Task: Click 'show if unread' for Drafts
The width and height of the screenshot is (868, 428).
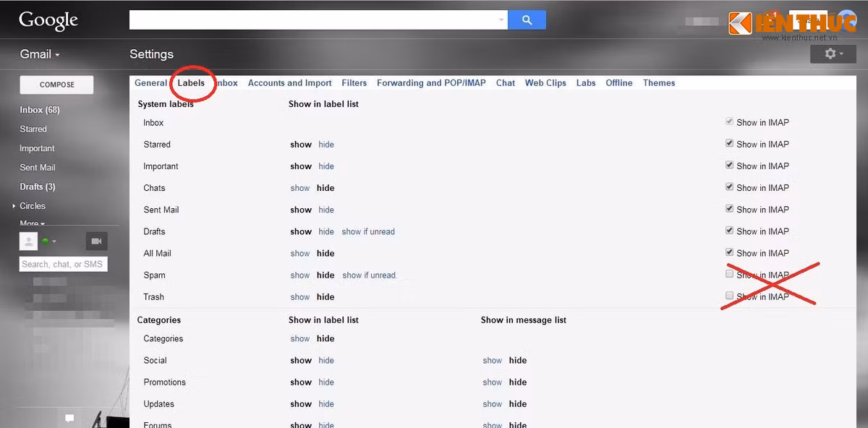Action: pos(368,232)
